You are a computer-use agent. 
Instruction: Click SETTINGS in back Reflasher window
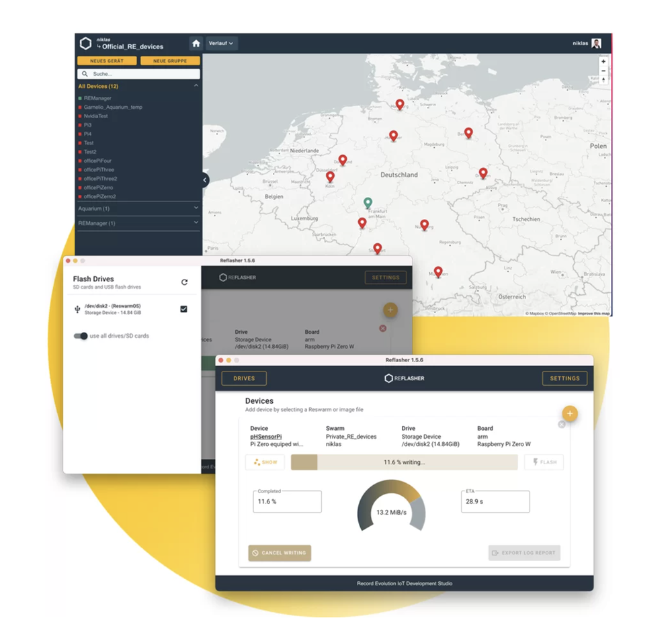click(x=386, y=277)
